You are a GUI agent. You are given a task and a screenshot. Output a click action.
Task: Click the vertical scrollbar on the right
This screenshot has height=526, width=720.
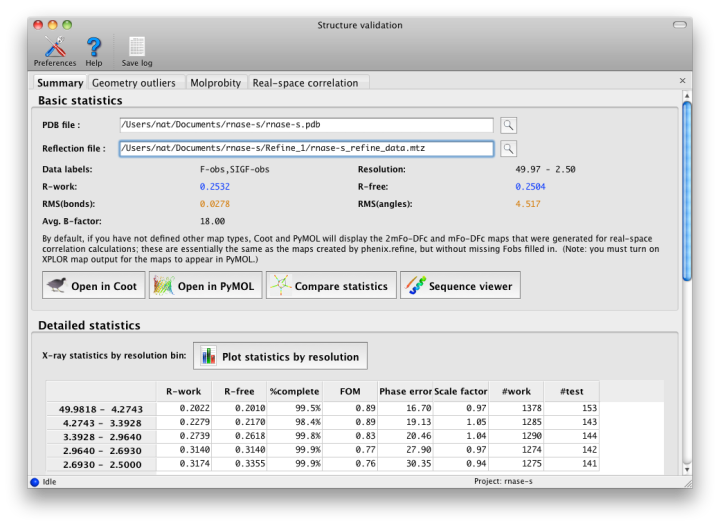686,190
